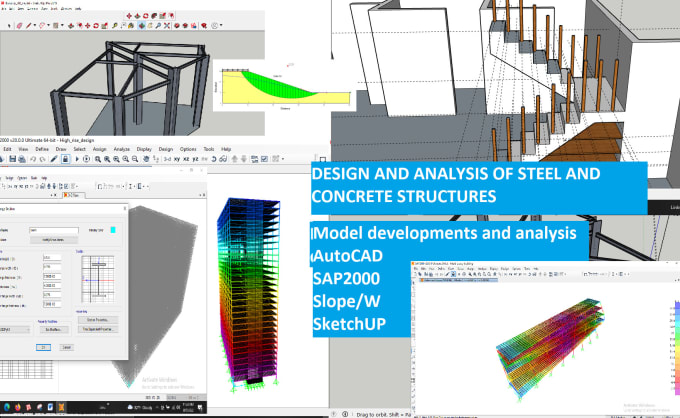Open the Draw menu in SAP2000
680x418 pixels.
pyautogui.click(x=61, y=149)
